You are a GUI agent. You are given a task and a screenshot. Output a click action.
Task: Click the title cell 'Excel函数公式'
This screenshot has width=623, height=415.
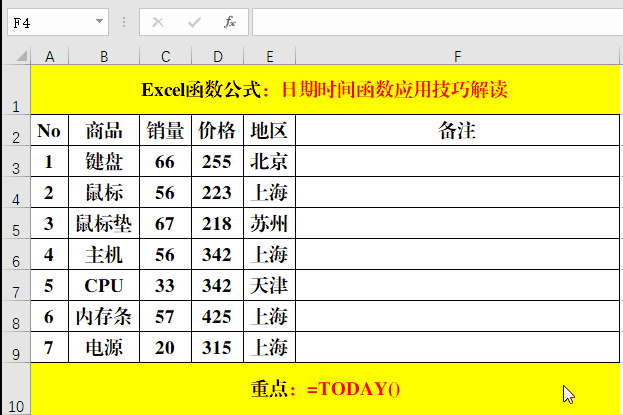(x=325, y=90)
